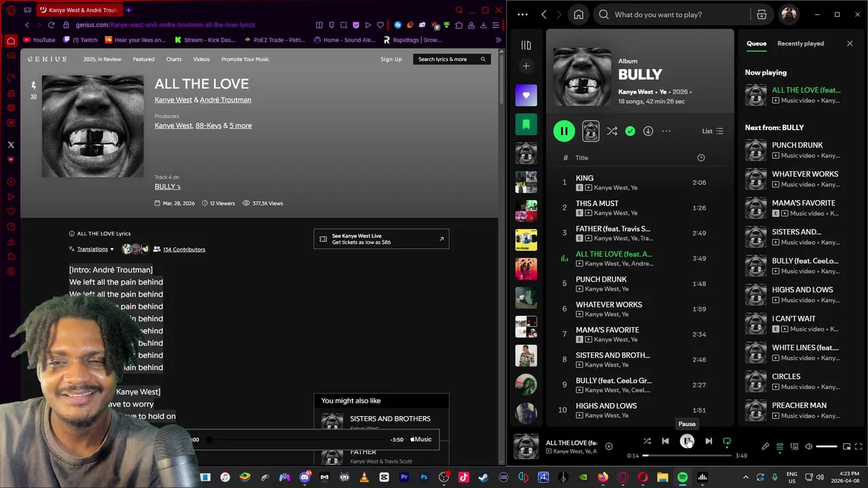The image size is (868, 488).
Task: Toggle the green saved-to-library checkmark
Action: pyautogui.click(x=630, y=131)
